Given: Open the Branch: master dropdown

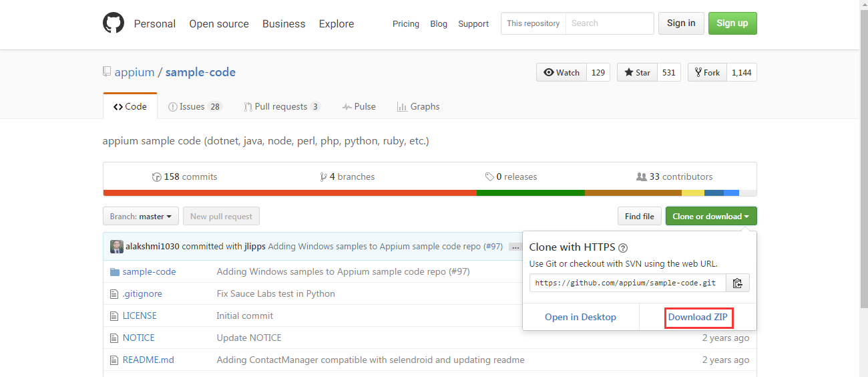Looking at the screenshot, I should 141,217.
